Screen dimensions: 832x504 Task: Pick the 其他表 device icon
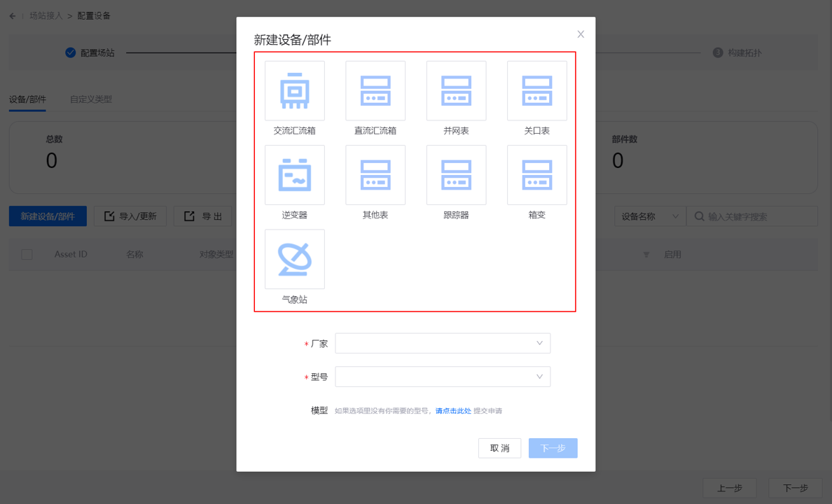pyautogui.click(x=375, y=175)
